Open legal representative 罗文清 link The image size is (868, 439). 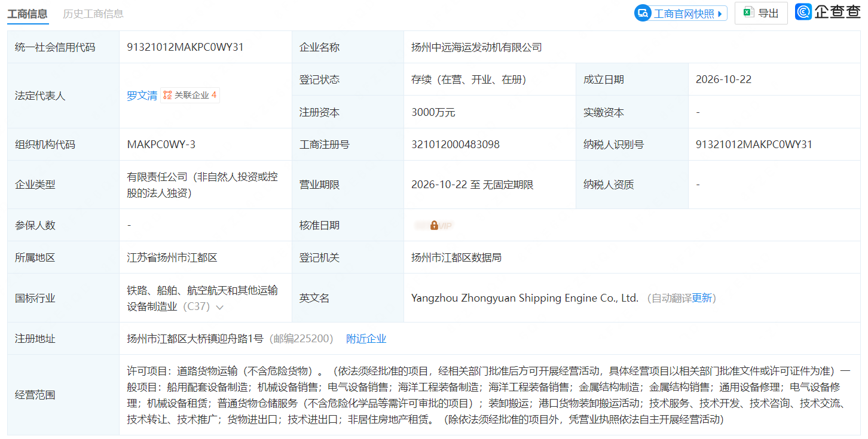pyautogui.click(x=142, y=96)
